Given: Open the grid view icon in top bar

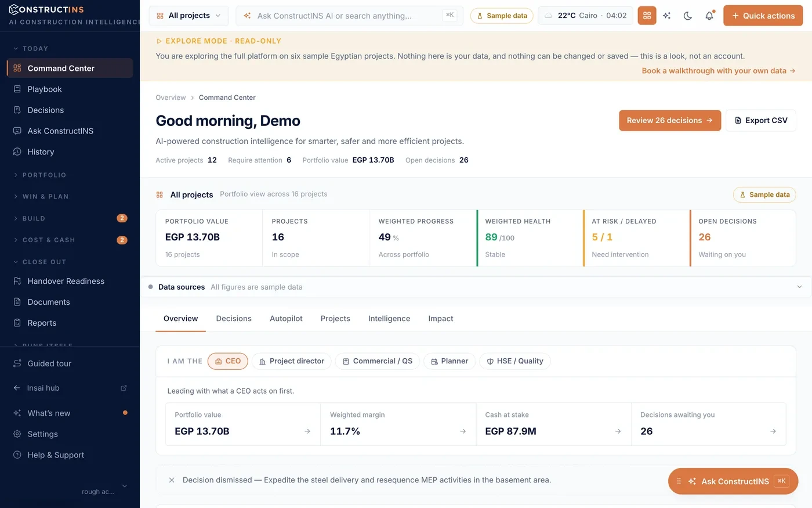Looking at the screenshot, I should 647,16.
